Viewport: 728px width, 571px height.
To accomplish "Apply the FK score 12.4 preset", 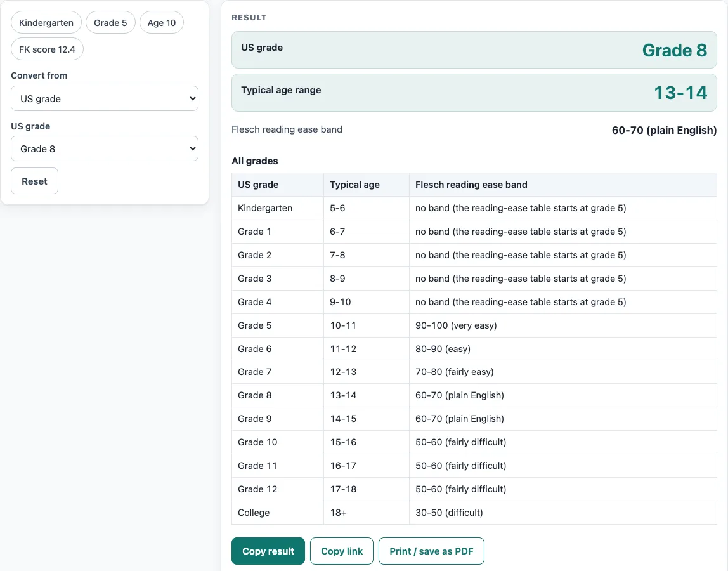I will coord(47,49).
